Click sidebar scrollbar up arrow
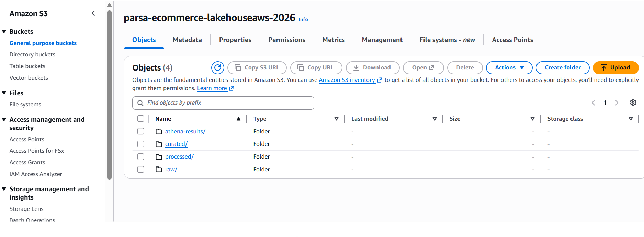 point(109,5)
